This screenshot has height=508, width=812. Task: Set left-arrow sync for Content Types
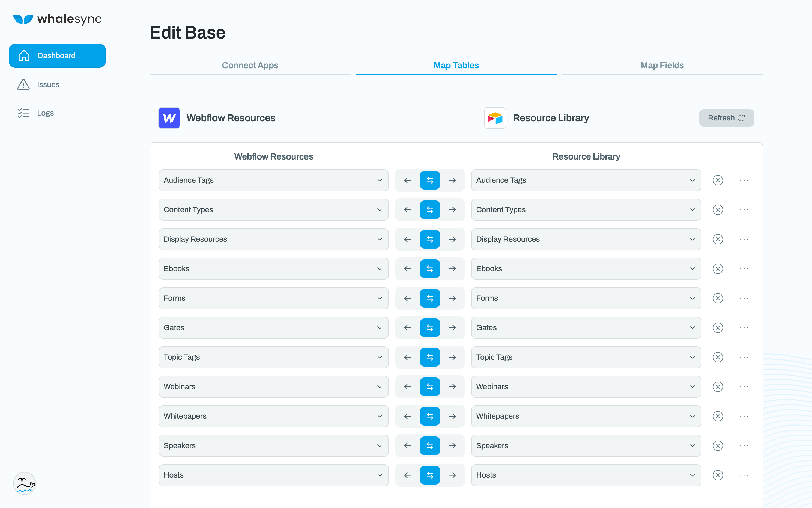[x=408, y=210]
